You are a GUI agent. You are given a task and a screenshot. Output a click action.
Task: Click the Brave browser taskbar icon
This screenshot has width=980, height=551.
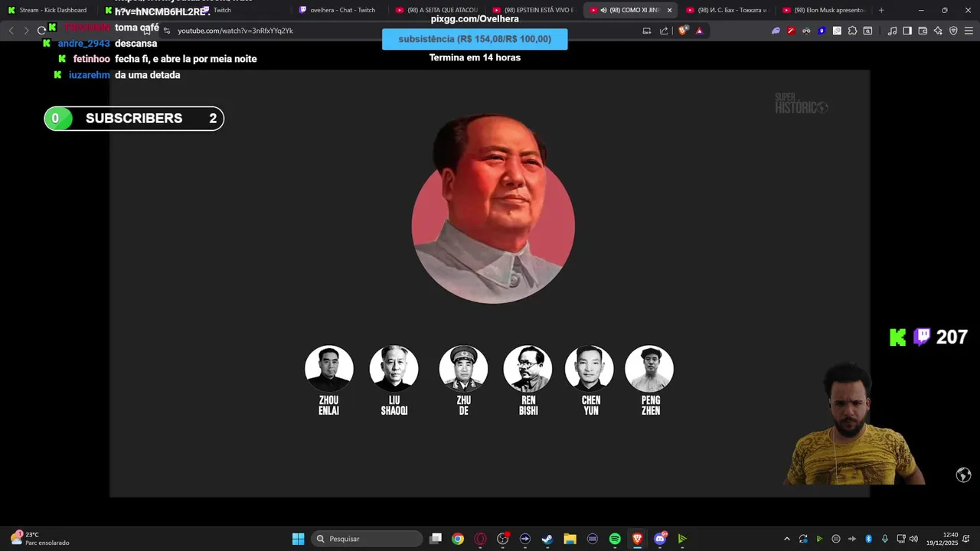[x=637, y=539]
